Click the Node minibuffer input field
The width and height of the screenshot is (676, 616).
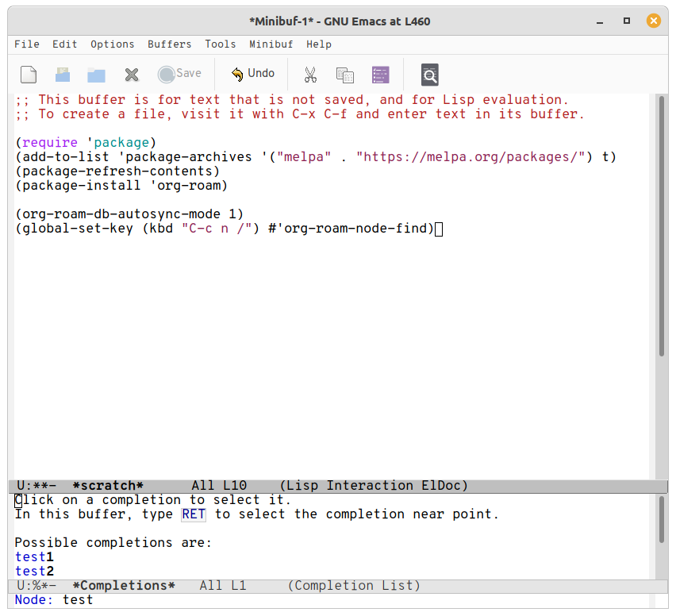[332, 600]
